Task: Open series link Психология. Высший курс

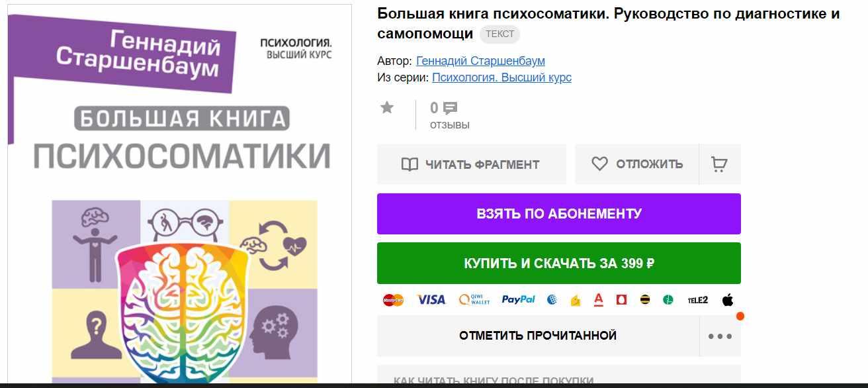Action: [x=501, y=77]
